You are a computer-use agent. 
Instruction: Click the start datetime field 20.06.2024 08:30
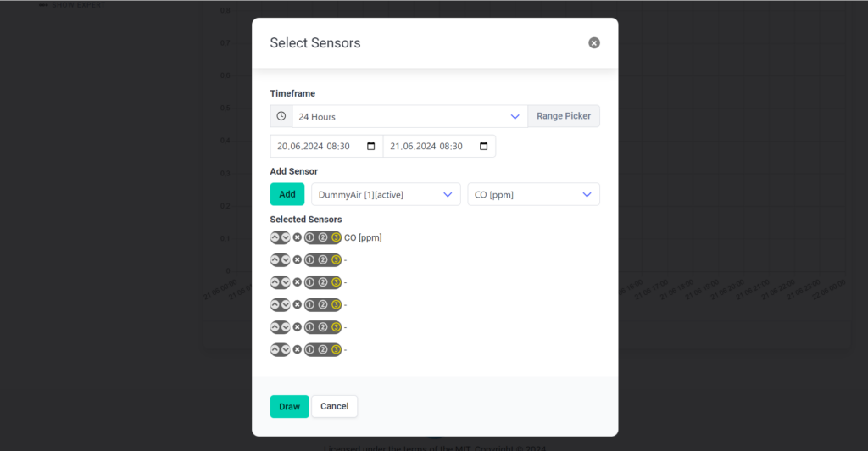click(326, 146)
